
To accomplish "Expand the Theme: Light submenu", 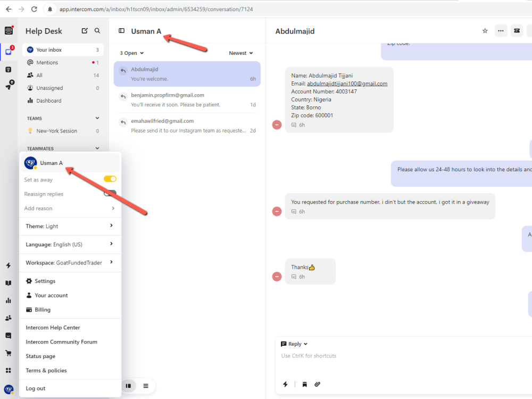I will pyautogui.click(x=70, y=226).
